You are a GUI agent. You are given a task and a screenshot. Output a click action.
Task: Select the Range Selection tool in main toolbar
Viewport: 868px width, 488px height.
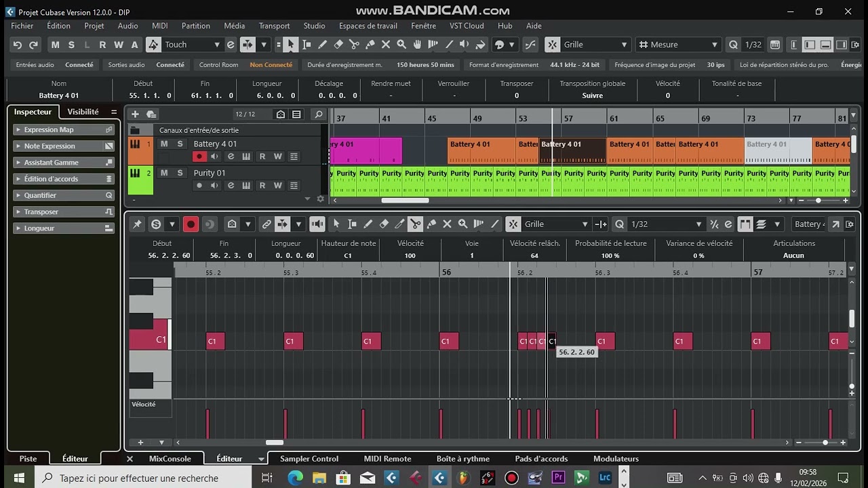coord(307,45)
